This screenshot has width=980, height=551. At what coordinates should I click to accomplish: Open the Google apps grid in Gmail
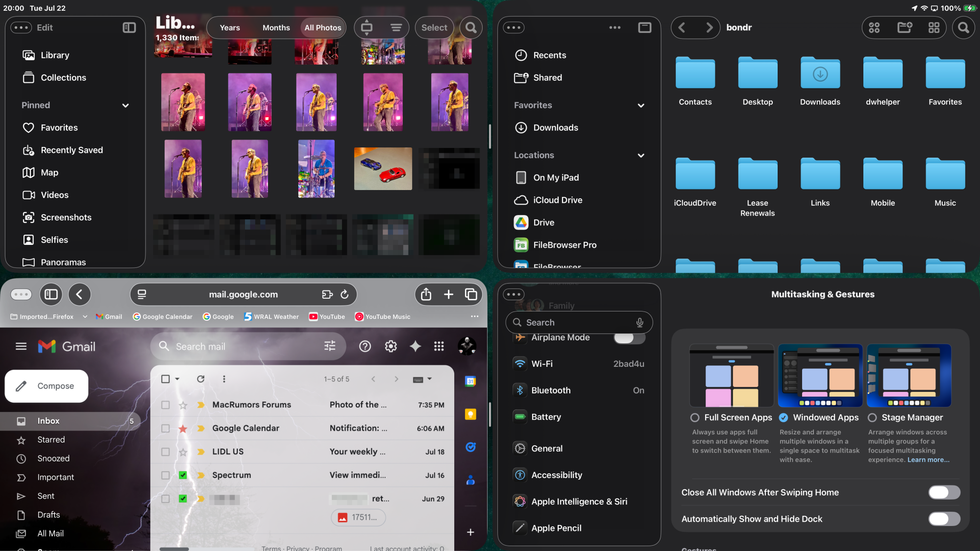tap(439, 346)
